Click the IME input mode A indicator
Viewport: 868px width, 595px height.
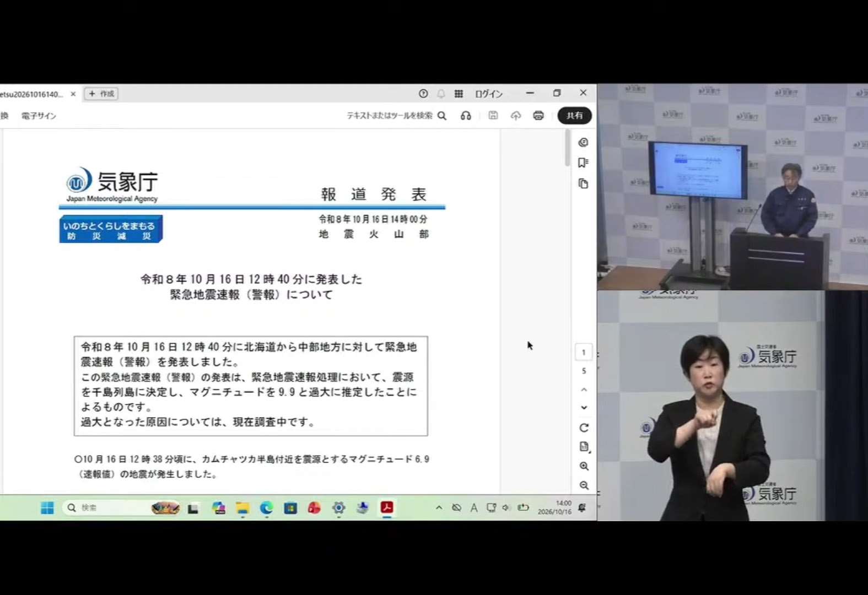473,508
